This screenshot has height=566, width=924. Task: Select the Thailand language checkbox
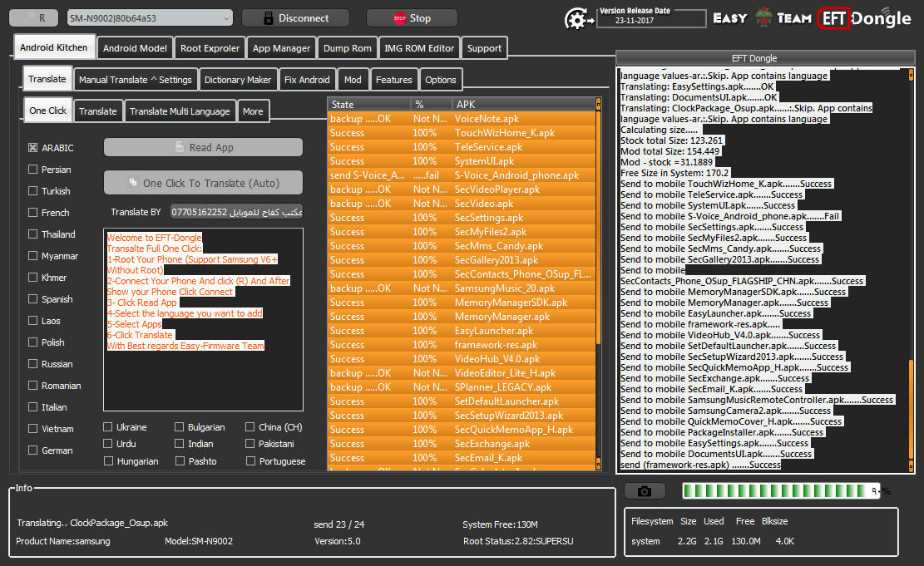click(x=33, y=234)
